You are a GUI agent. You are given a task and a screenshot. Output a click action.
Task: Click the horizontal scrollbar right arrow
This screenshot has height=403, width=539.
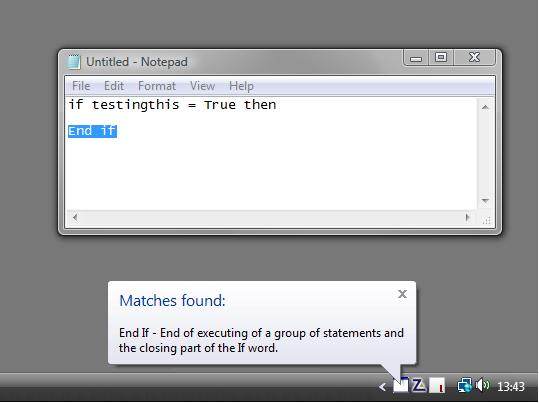467,217
